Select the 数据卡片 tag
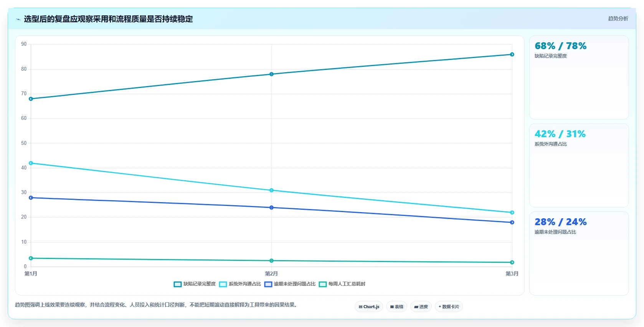The image size is (644, 327). 449,307
